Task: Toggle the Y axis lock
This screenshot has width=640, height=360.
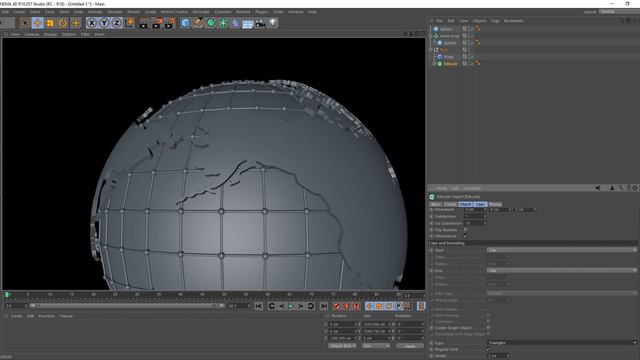Action: tap(104, 23)
